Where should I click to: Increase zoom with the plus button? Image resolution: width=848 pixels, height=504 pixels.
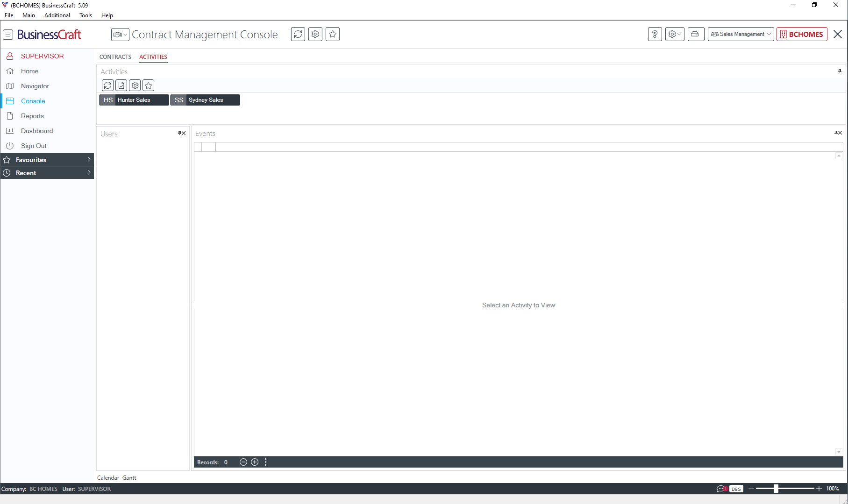[819, 489]
